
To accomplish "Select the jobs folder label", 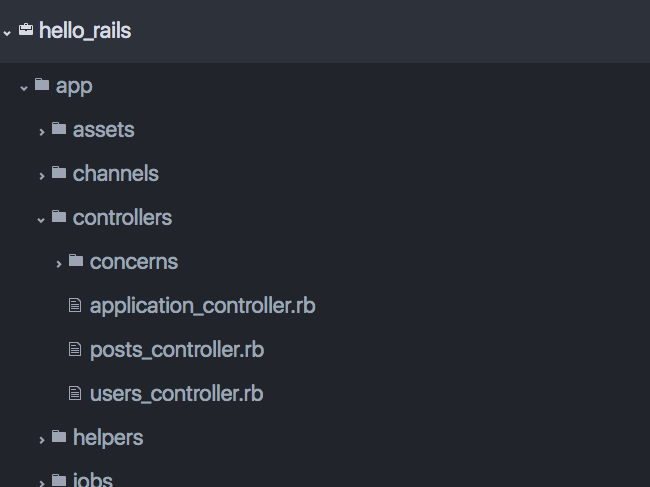I will [92, 480].
